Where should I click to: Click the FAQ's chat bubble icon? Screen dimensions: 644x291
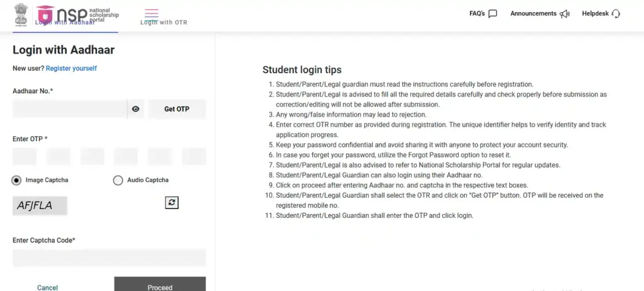[x=493, y=14]
